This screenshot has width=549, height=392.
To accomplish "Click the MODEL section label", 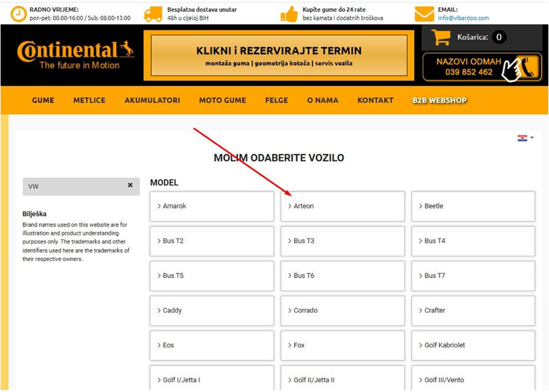I will pos(164,182).
